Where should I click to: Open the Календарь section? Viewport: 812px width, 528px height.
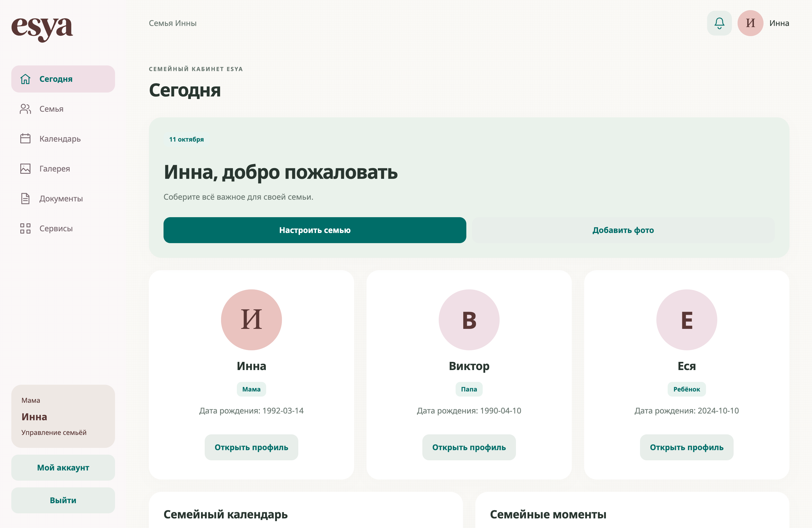tap(63, 138)
